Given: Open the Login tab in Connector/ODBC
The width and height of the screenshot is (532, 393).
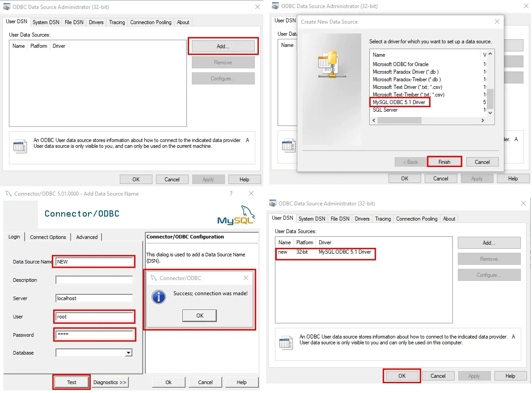Looking at the screenshot, I should [x=14, y=237].
